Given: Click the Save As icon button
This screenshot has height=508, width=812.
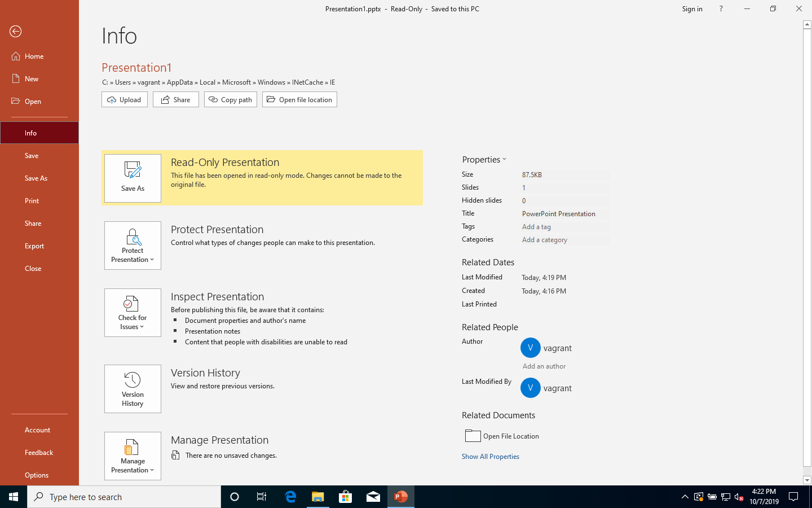Looking at the screenshot, I should tap(133, 178).
